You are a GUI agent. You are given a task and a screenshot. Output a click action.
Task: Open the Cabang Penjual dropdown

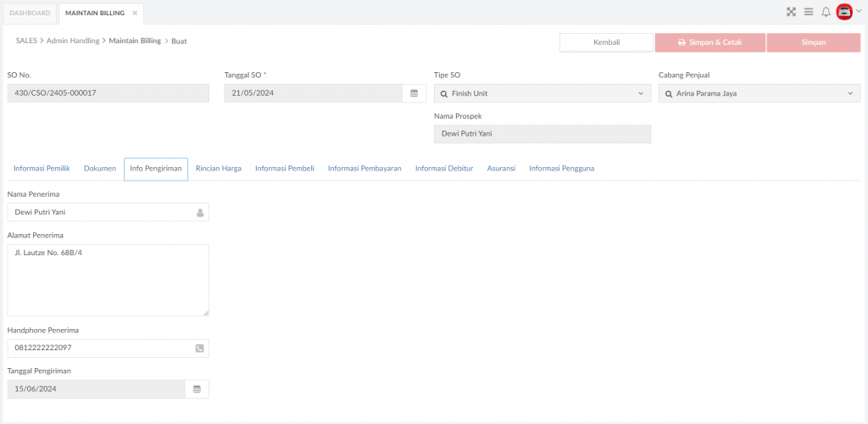(759, 93)
